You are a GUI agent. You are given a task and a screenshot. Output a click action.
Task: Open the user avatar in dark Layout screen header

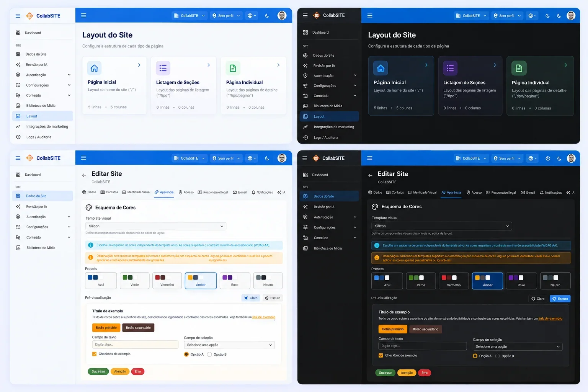point(571,16)
